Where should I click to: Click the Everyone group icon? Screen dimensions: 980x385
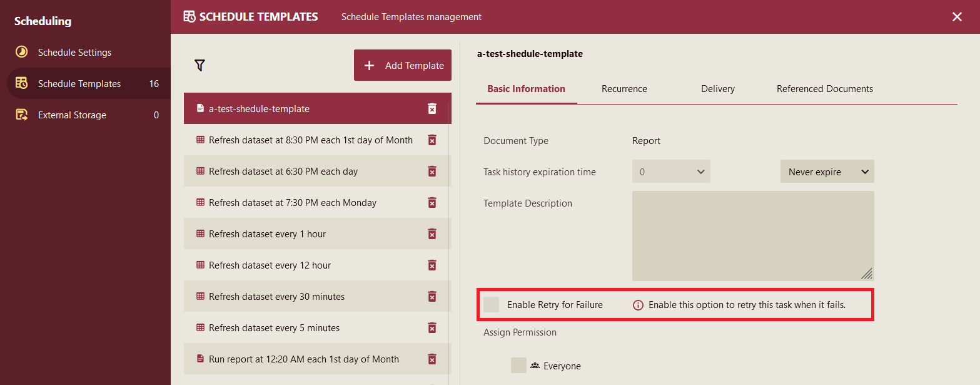[535, 366]
